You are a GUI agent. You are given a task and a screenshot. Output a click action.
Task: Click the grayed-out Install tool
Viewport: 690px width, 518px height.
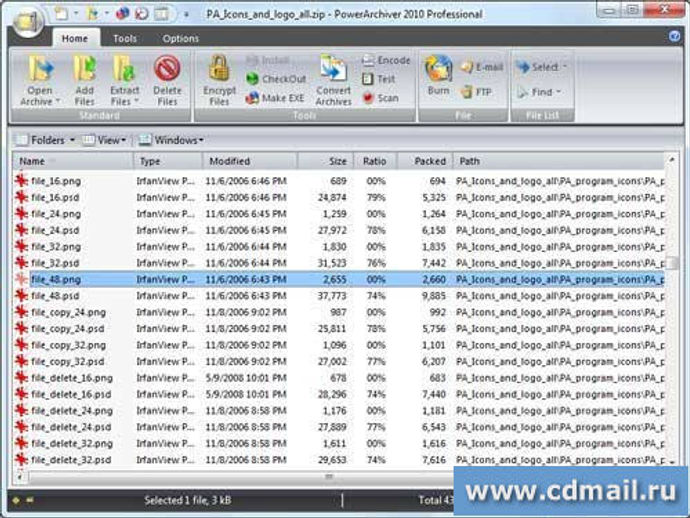point(267,60)
